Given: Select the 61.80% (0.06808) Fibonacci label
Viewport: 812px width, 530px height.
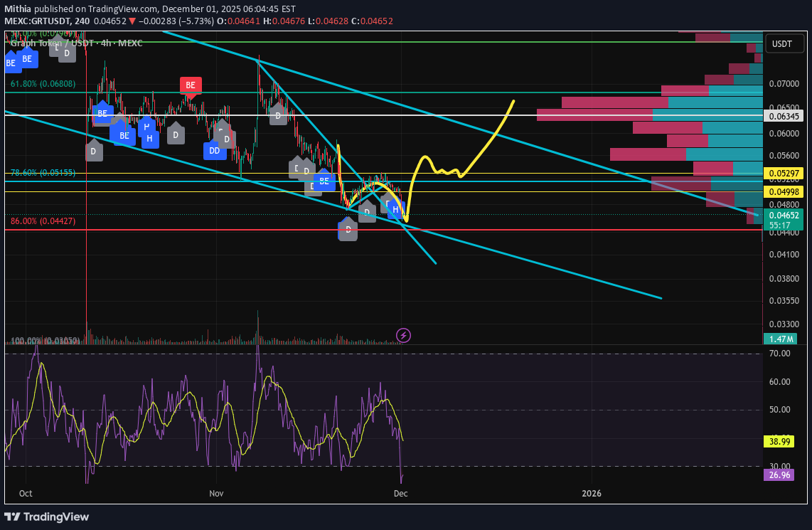Looking at the screenshot, I should 43,84.
